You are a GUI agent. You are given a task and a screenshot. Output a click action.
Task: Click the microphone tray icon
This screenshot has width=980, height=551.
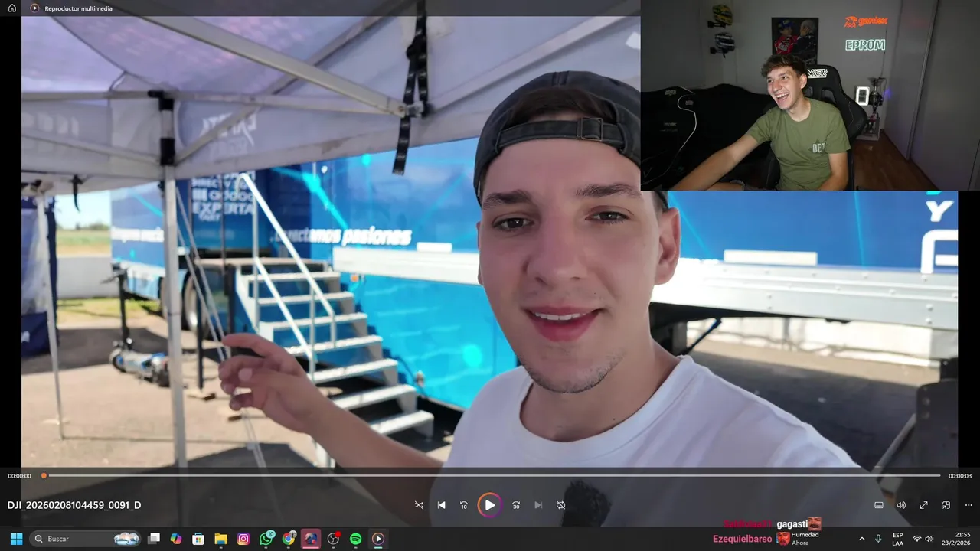(x=878, y=539)
